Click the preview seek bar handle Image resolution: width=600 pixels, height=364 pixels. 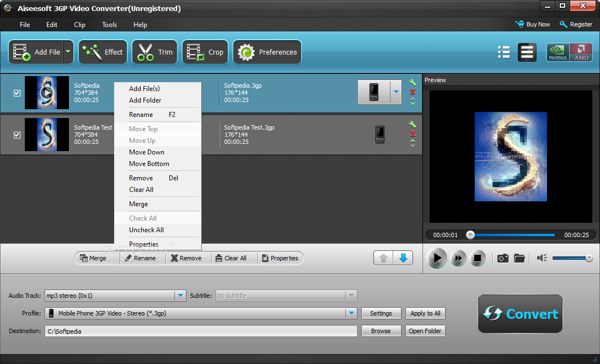[x=470, y=235]
